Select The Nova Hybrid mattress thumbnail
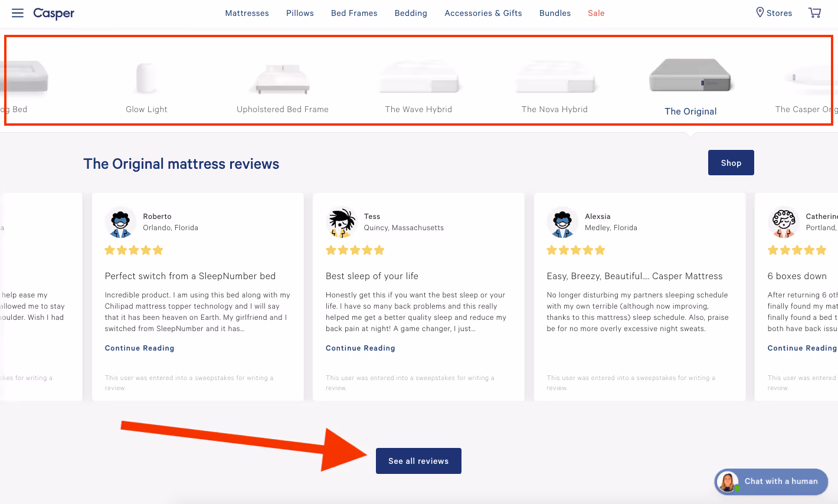This screenshot has height=504, width=838. [x=555, y=78]
